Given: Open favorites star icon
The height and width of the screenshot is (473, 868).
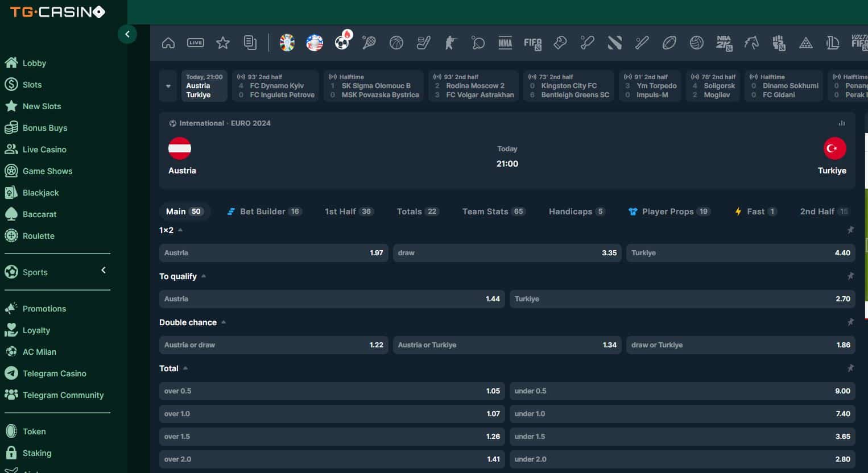Looking at the screenshot, I should point(222,43).
